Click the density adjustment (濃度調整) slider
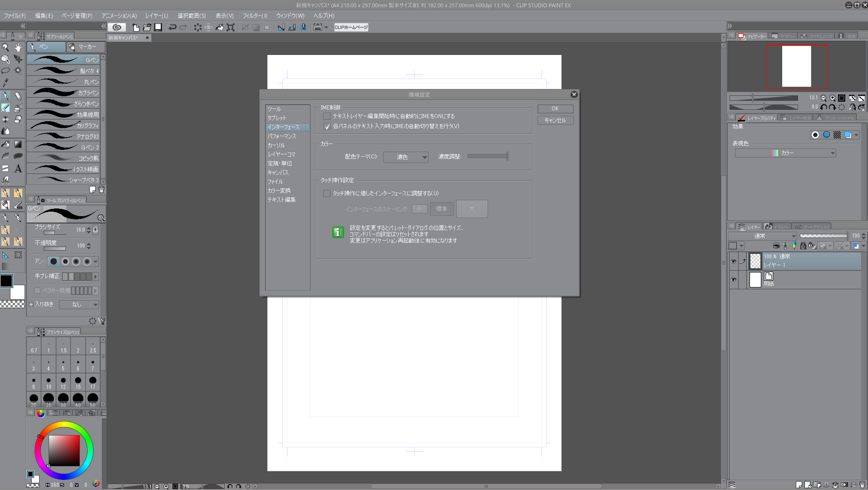Screen dimensions: 868x490 [488, 156]
